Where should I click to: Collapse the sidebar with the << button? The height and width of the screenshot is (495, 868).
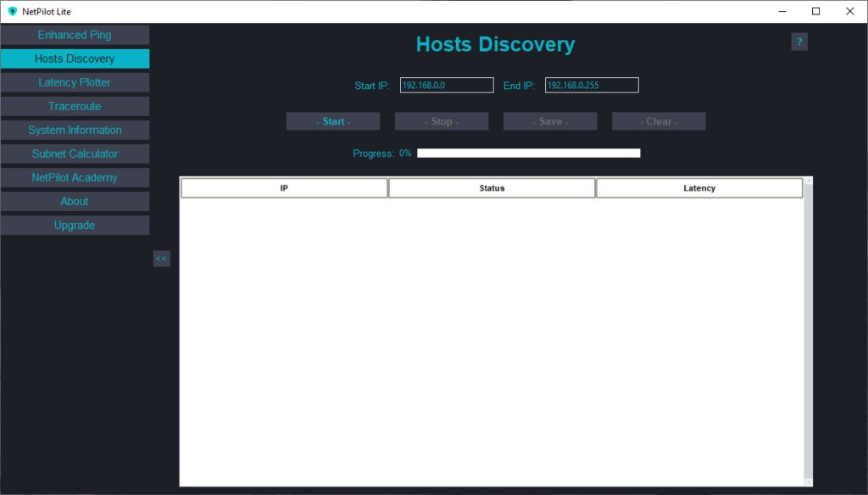162,259
